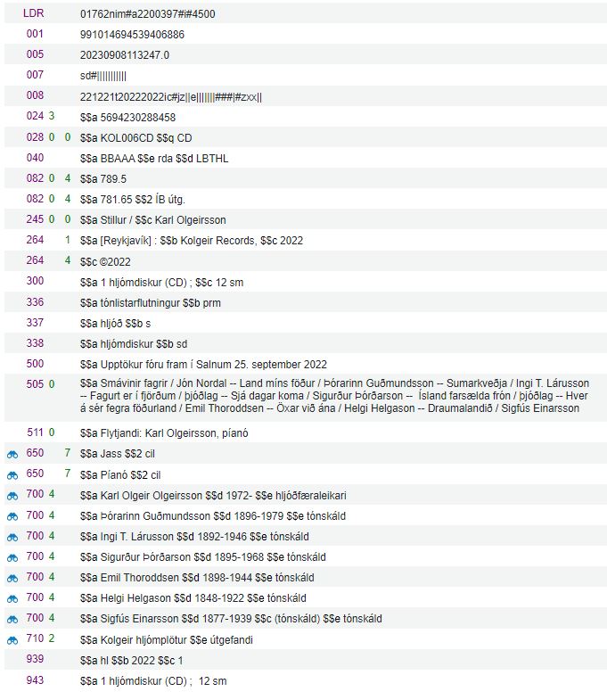Select the 337 field tag
The image size is (607, 700).
pos(35,323)
